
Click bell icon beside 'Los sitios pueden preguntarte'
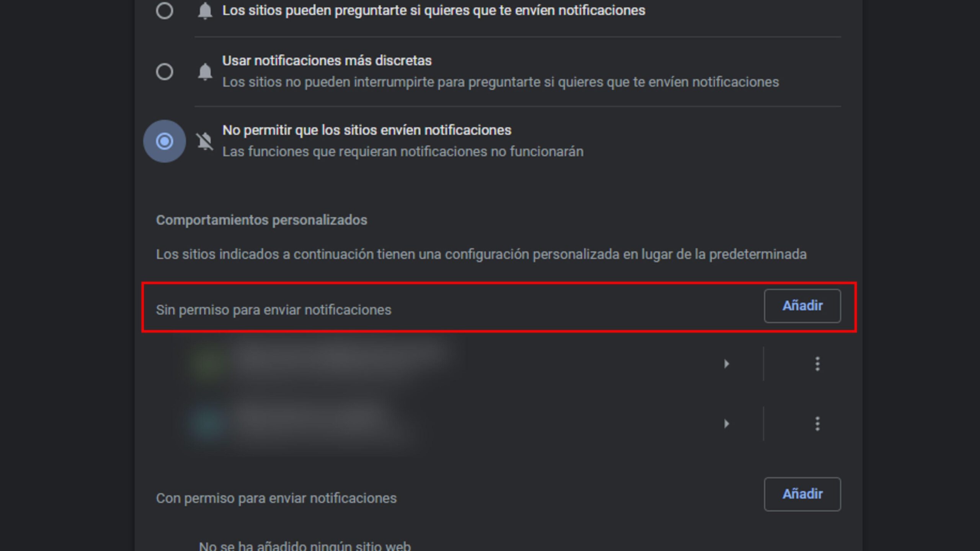(x=205, y=11)
